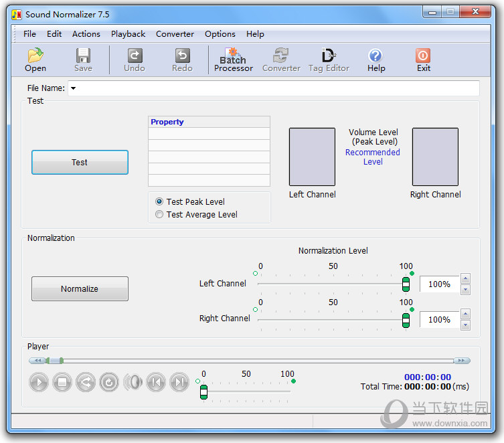Increase Left Channel percent with up arrow

pyautogui.click(x=465, y=278)
